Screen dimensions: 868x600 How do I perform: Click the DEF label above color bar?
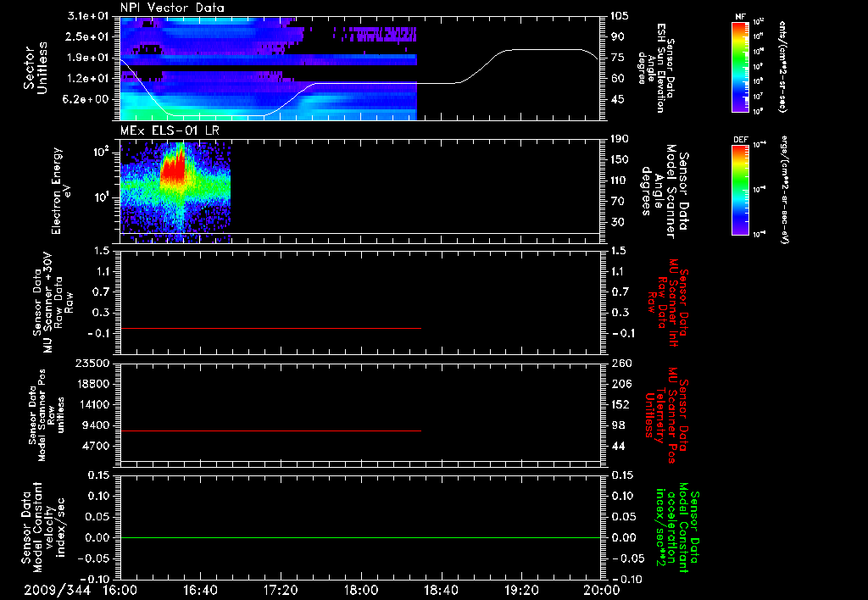pyautogui.click(x=740, y=140)
